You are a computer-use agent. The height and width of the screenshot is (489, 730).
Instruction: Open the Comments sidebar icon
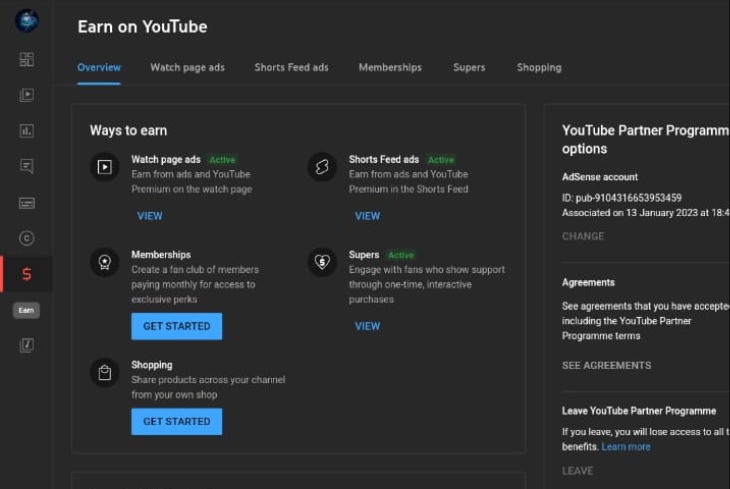(x=27, y=166)
